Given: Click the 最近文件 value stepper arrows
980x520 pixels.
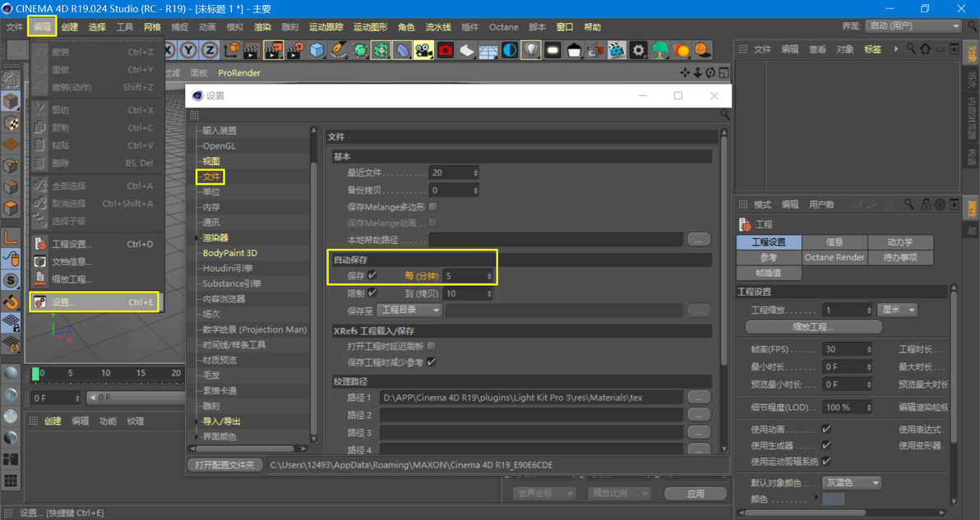Looking at the screenshot, I should pos(476,173).
